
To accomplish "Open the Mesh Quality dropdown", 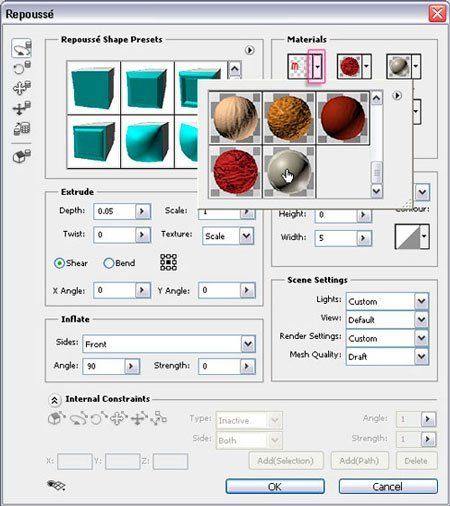I will coord(421,356).
